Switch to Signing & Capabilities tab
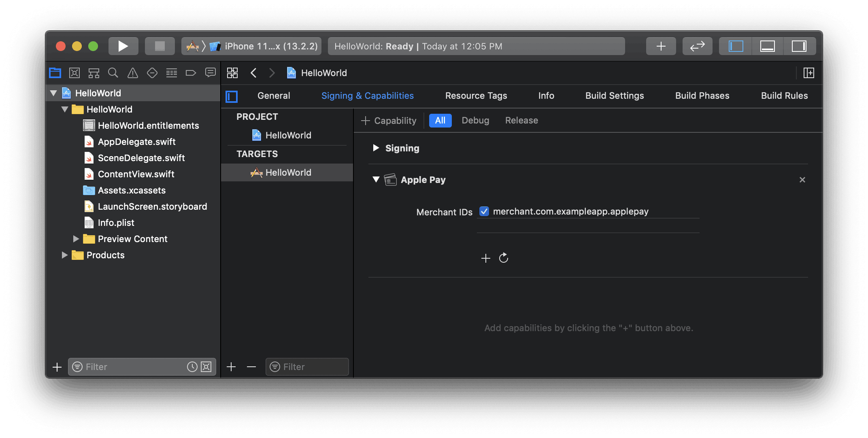This screenshot has width=868, height=438. click(367, 96)
